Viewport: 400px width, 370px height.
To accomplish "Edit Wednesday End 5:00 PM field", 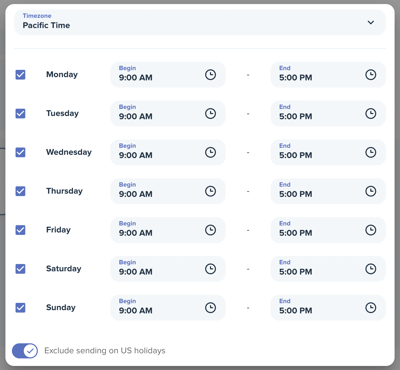I will coord(328,152).
